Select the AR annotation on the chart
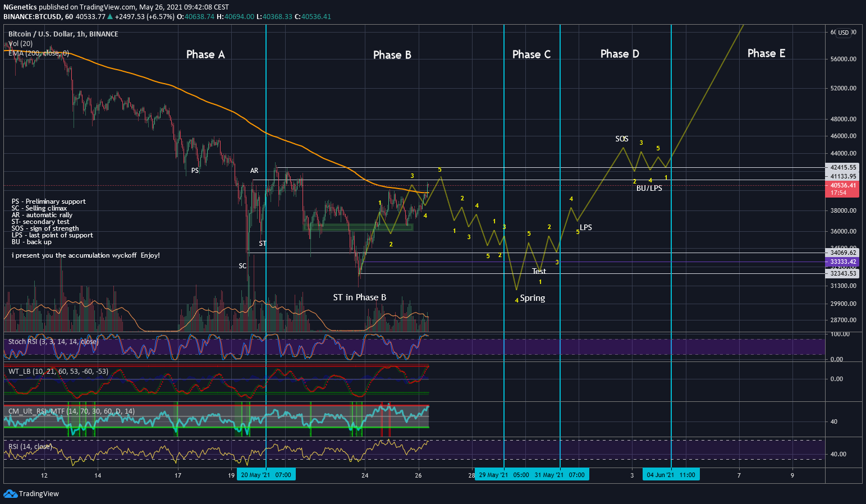Viewport: 866px width, 504px height. coord(254,171)
